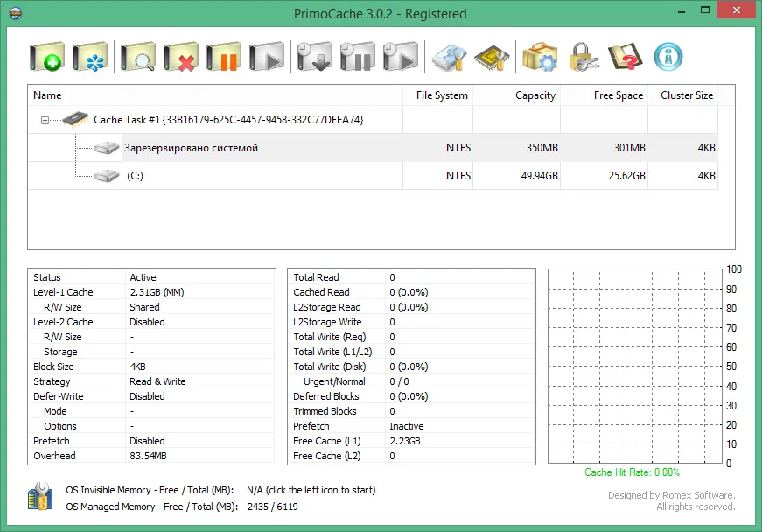
Task: Click the OS Invisible Memory start icon
Action: click(x=40, y=496)
